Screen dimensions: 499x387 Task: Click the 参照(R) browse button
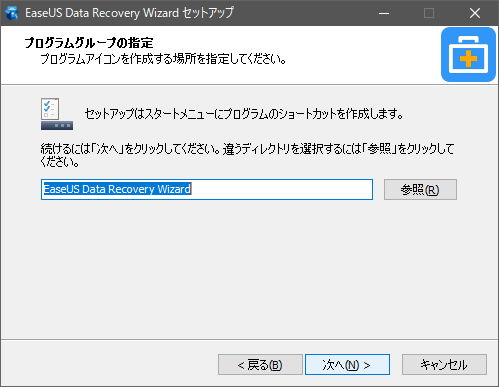[x=420, y=190]
